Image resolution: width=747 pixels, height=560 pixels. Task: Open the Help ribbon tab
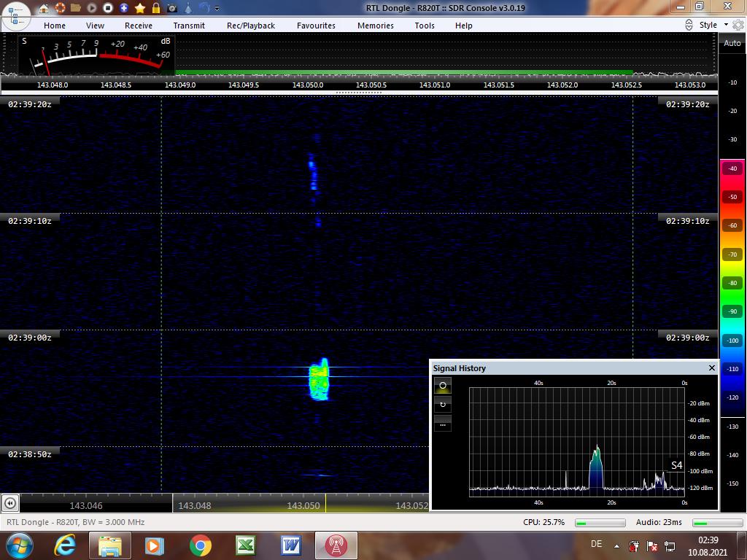(x=463, y=26)
